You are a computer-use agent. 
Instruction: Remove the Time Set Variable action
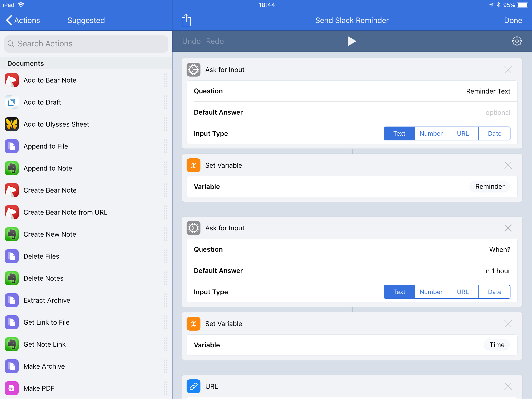pyautogui.click(x=508, y=324)
